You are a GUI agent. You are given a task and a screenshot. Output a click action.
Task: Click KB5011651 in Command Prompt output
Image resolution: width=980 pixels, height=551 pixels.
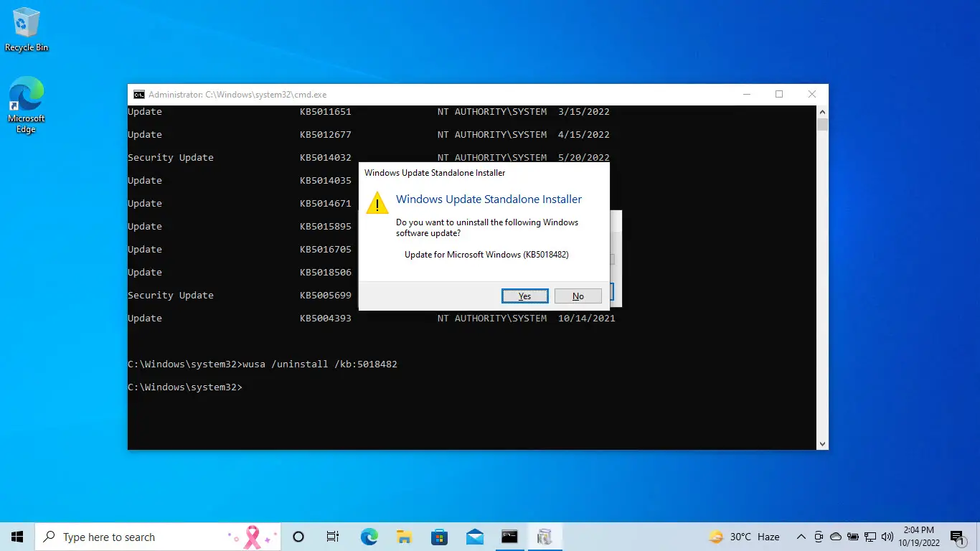[x=326, y=112]
